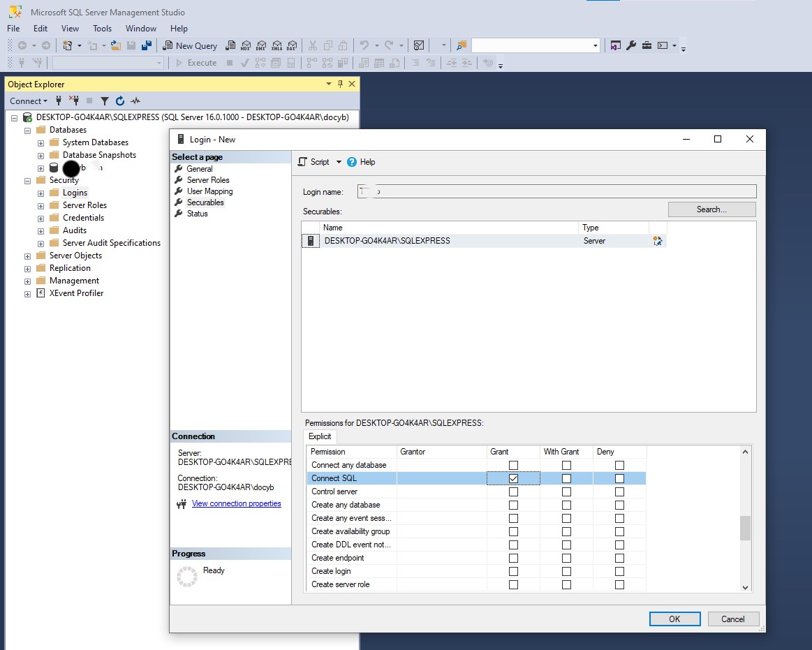Expand the Logins folder

pos(40,192)
